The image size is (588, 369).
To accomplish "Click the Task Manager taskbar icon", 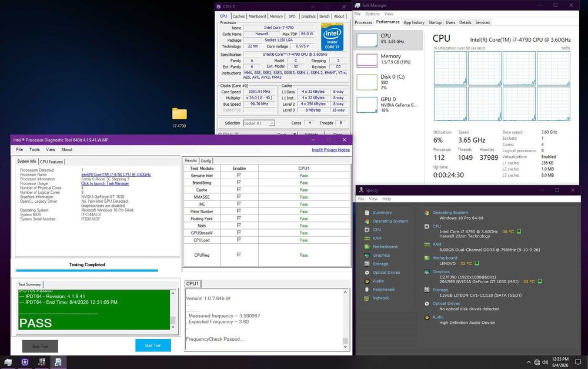I will point(8,362).
